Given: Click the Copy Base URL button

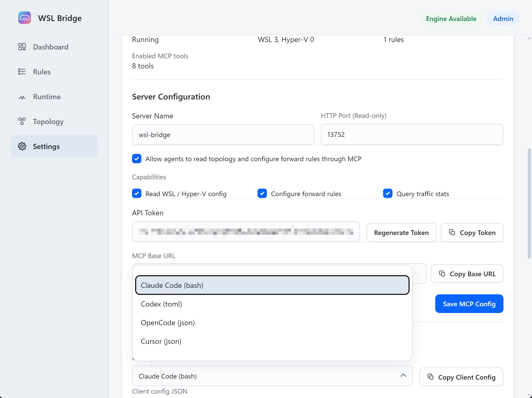Looking at the screenshot, I should 467,274.
